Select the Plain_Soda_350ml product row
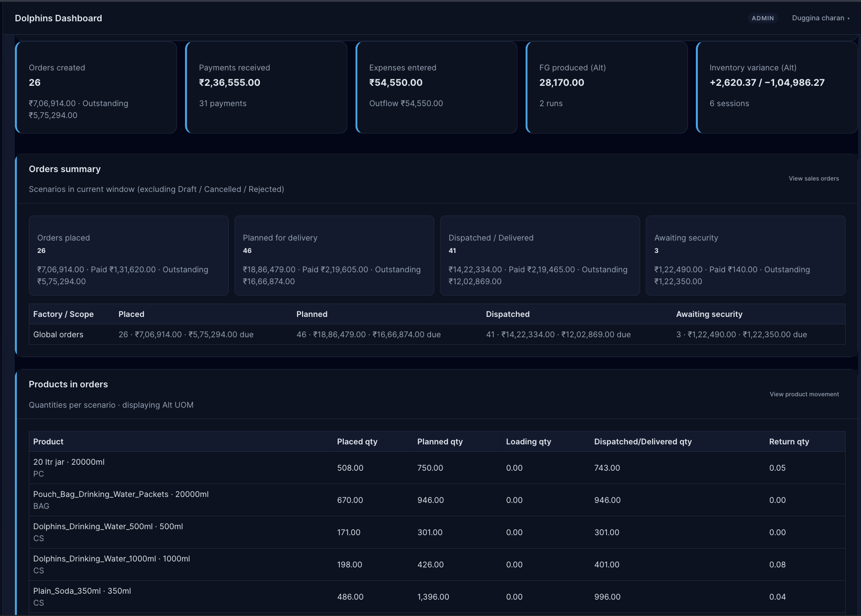This screenshot has width=861, height=616. pyautogui.click(x=198, y=596)
